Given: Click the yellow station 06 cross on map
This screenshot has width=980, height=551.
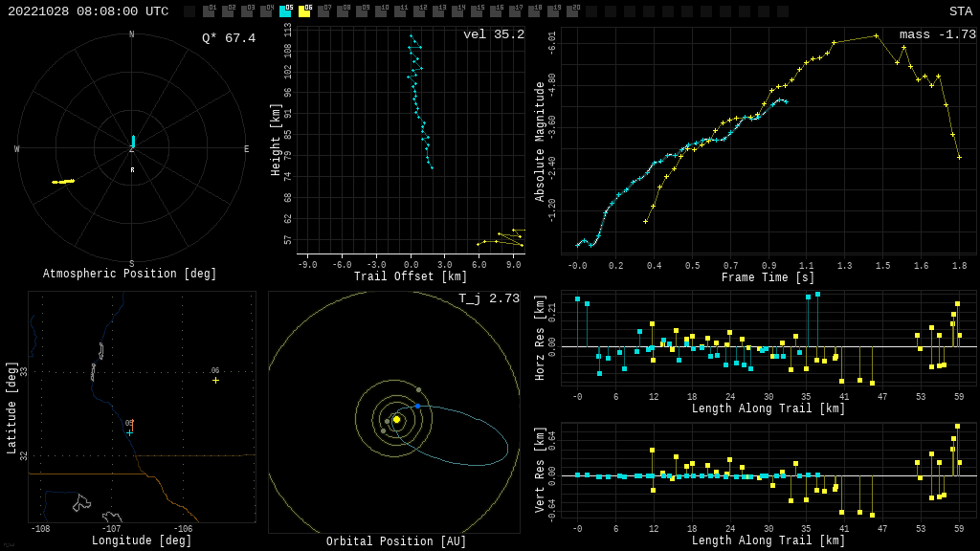Looking at the screenshot, I should (215, 380).
